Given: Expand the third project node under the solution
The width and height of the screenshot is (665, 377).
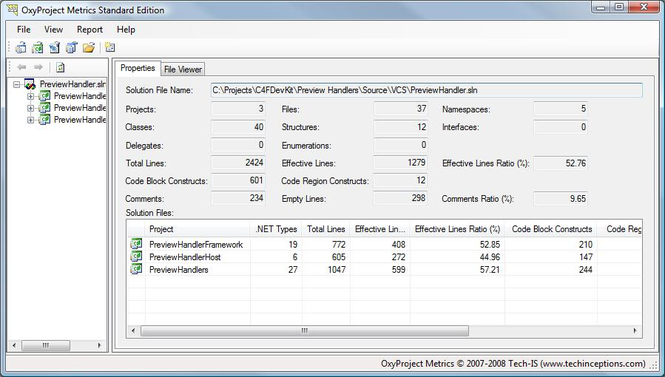Looking at the screenshot, I should (31, 120).
